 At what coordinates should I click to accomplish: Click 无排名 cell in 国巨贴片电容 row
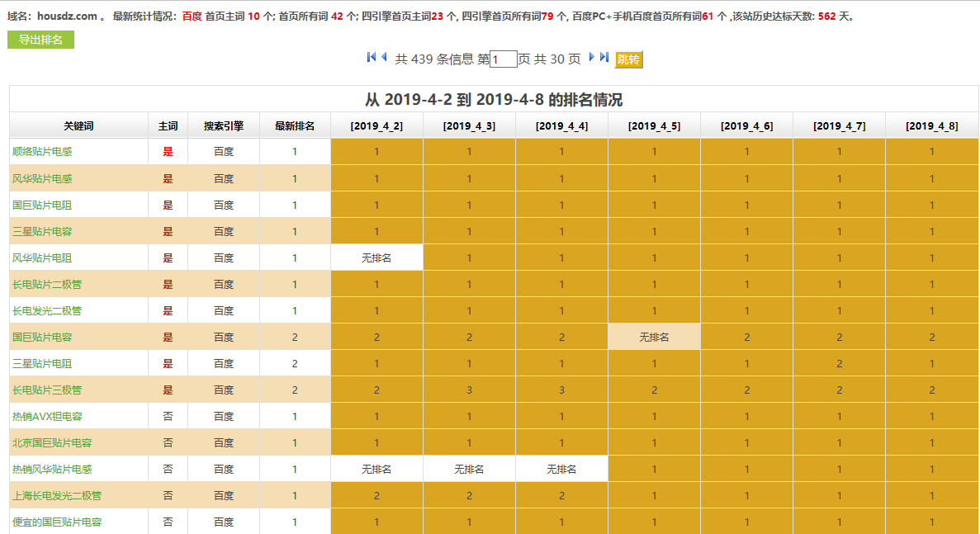click(x=654, y=337)
